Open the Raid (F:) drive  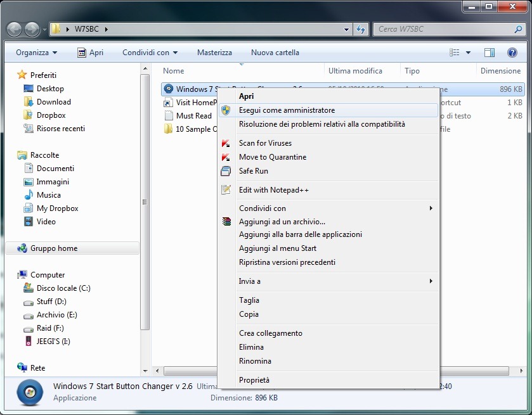(x=50, y=328)
